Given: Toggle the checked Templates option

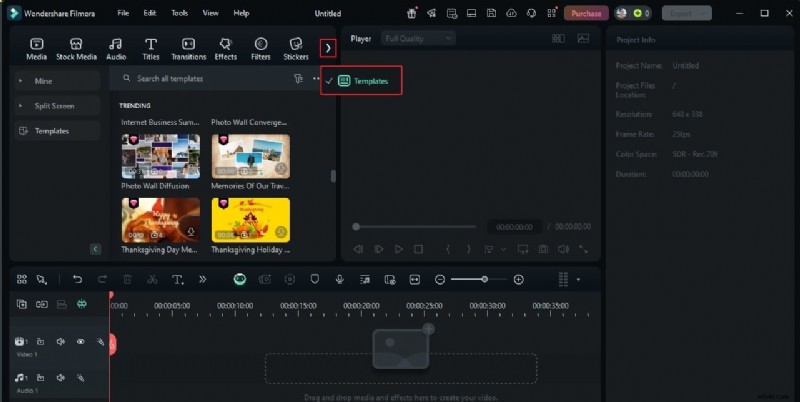Looking at the screenshot, I should (362, 81).
